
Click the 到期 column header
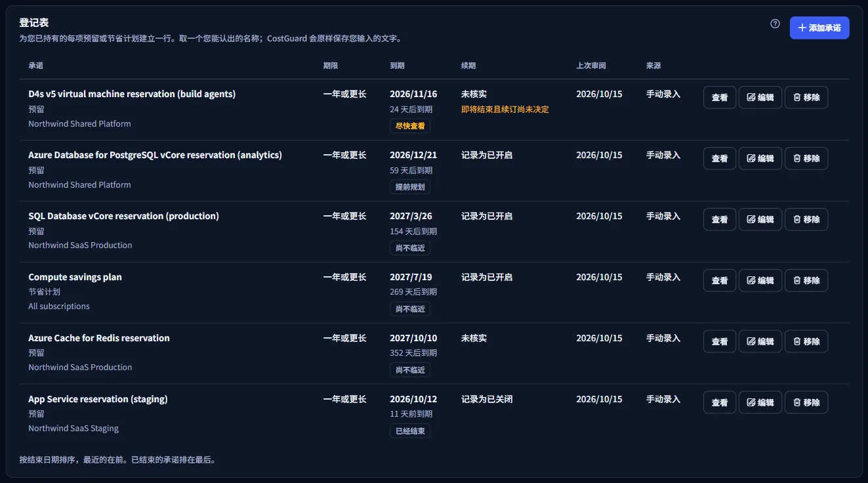click(397, 66)
